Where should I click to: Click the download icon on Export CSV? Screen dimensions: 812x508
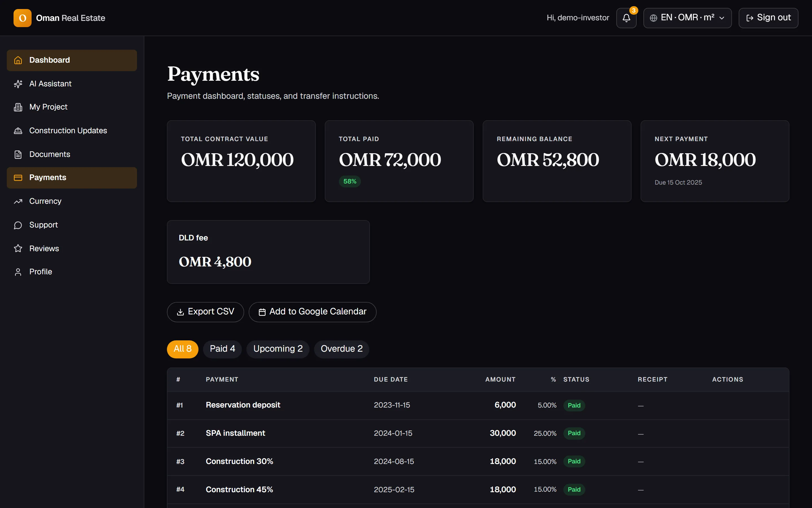pyautogui.click(x=180, y=312)
